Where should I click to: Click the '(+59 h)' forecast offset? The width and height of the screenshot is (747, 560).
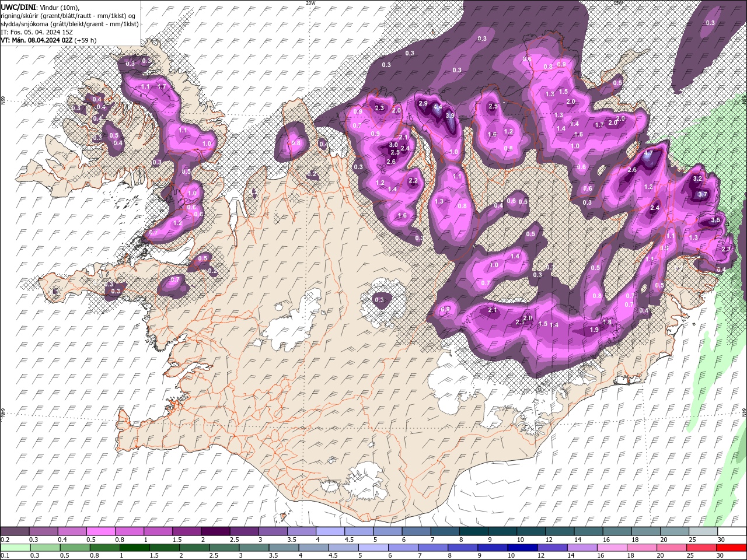(85, 40)
